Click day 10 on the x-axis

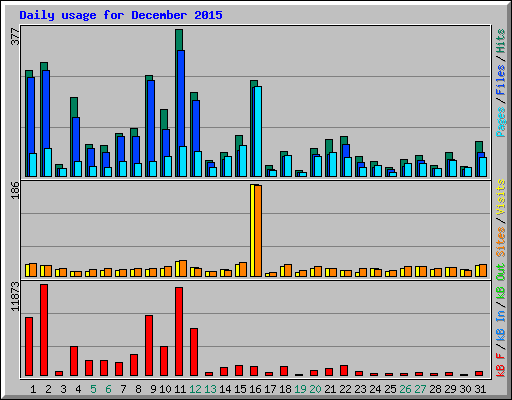coord(165,389)
